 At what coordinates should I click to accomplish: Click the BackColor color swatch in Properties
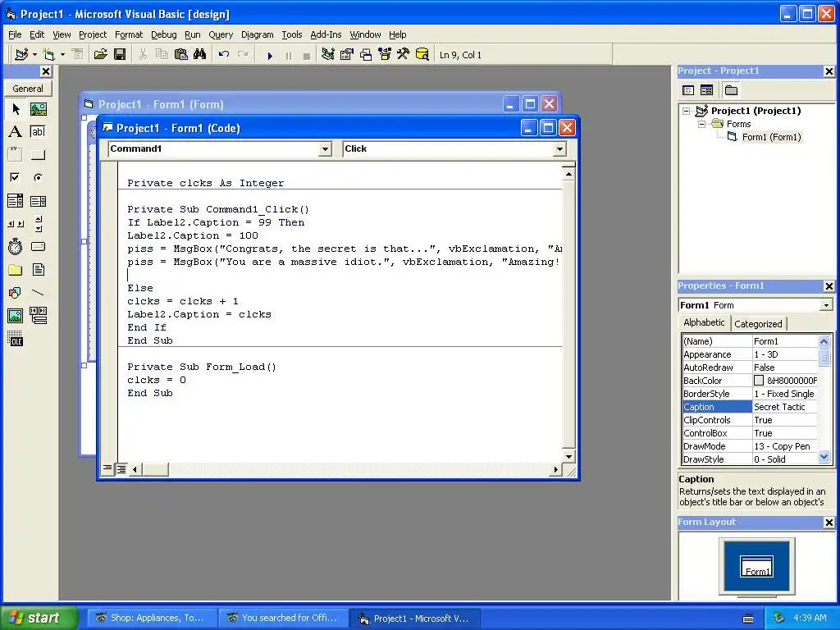(x=759, y=381)
